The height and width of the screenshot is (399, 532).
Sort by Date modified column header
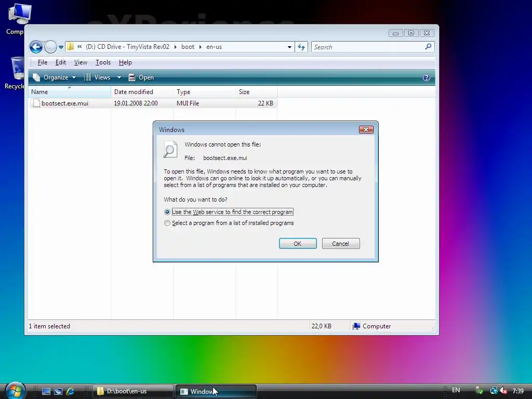(142, 91)
